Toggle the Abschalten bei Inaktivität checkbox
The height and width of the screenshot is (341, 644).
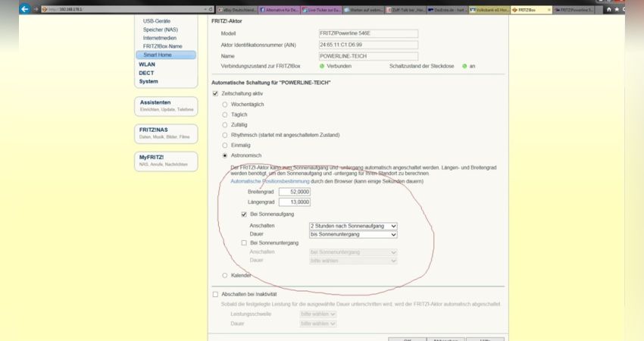point(215,295)
